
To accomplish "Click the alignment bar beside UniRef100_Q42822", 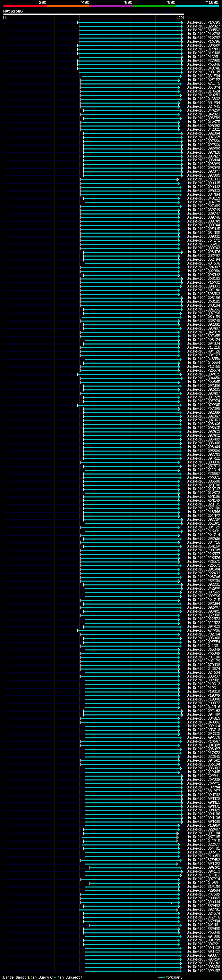I will click(x=130, y=130).
